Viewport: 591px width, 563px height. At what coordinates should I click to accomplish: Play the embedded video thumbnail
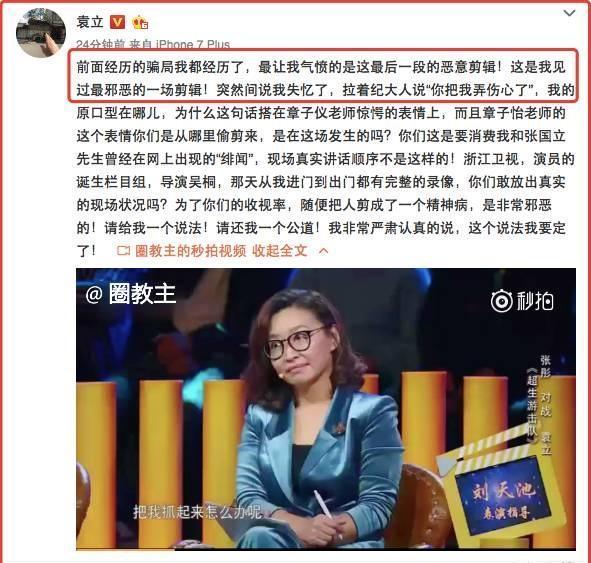(326, 409)
